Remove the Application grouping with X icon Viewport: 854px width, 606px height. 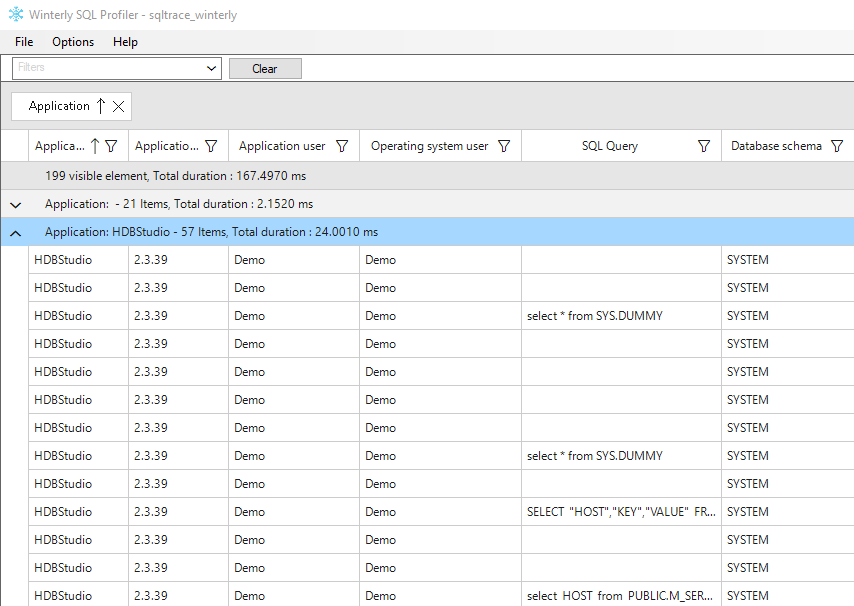click(118, 106)
